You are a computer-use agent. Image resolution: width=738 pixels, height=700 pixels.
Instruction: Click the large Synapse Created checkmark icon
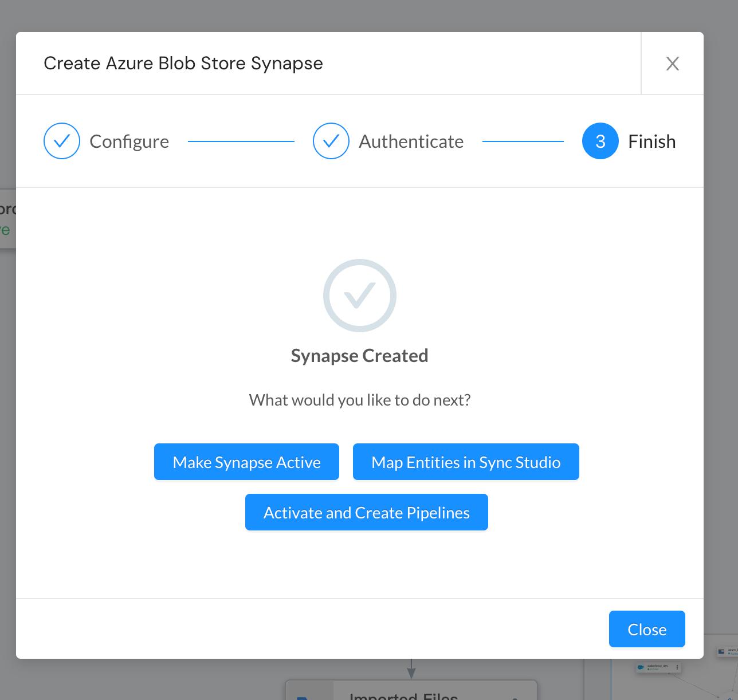click(x=360, y=296)
